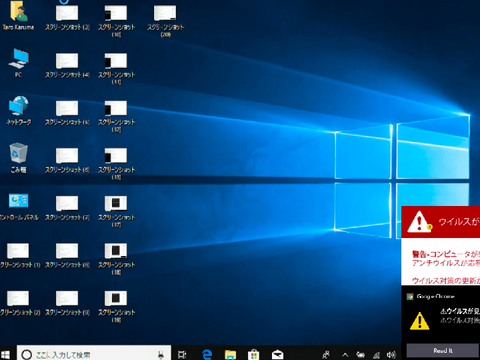
Task: Expand hidden system tray icons chevron
Action: click(345, 355)
